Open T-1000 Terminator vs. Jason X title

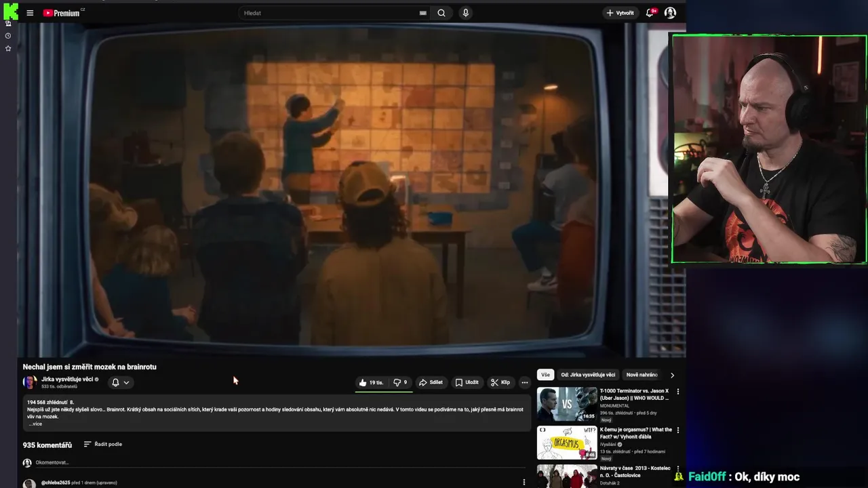[635, 394]
